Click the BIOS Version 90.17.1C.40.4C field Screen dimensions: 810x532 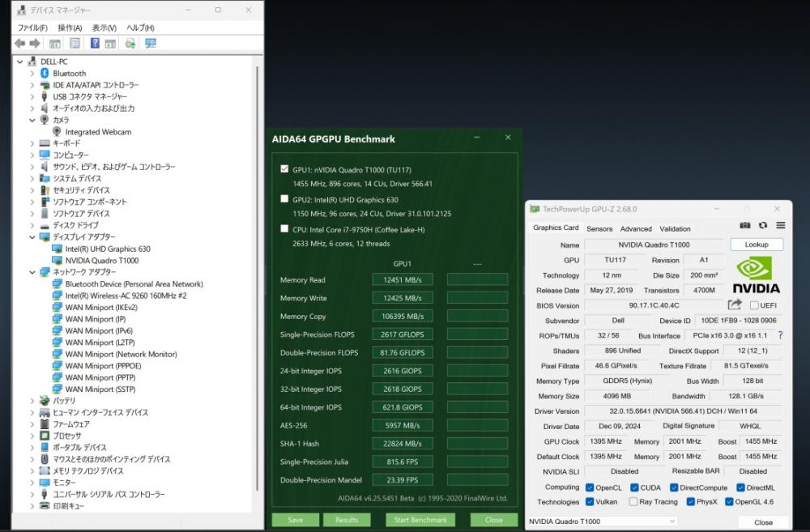pyautogui.click(x=654, y=305)
